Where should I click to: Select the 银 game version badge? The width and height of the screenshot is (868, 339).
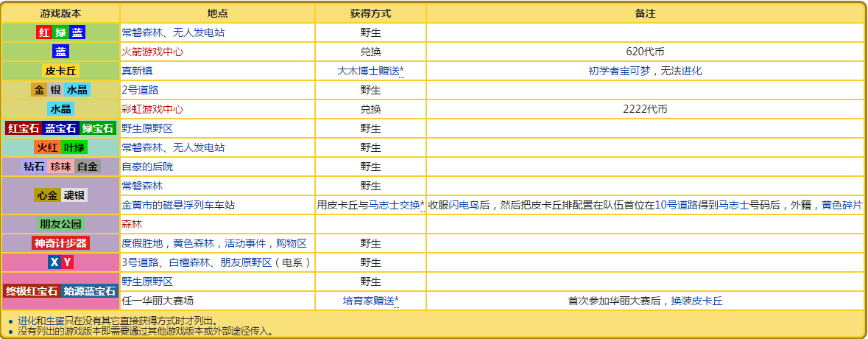tap(56, 90)
